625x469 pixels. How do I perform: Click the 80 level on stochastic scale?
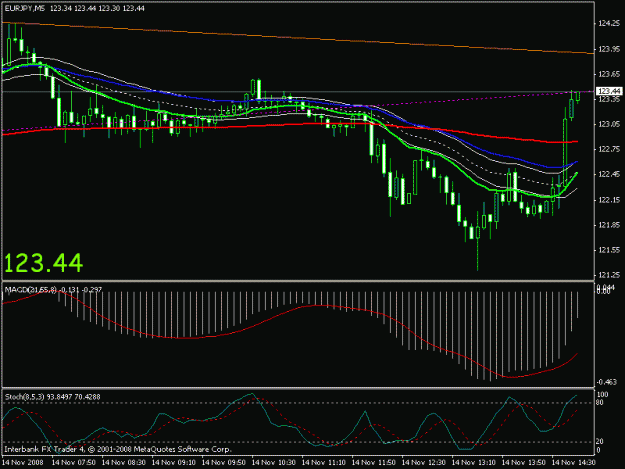[x=600, y=402]
